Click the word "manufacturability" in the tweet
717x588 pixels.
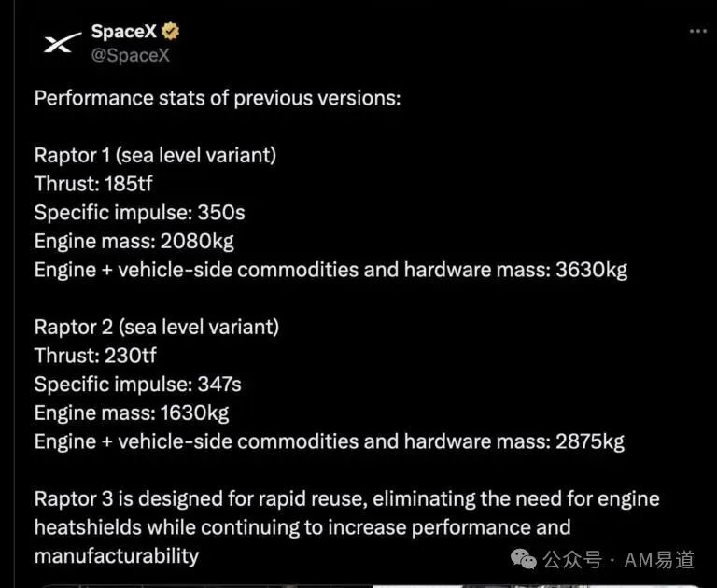pyautogui.click(x=117, y=556)
